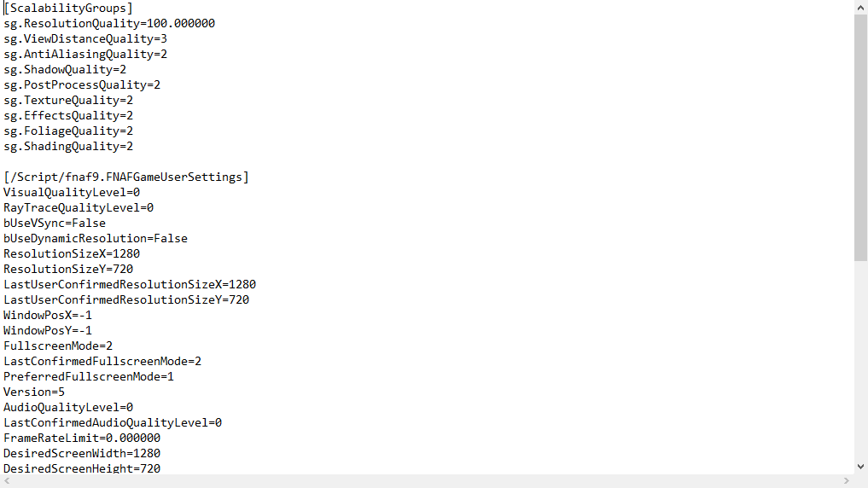Click the vertical scrollbar up arrow
This screenshot has height=488, width=868.
[860, 7]
